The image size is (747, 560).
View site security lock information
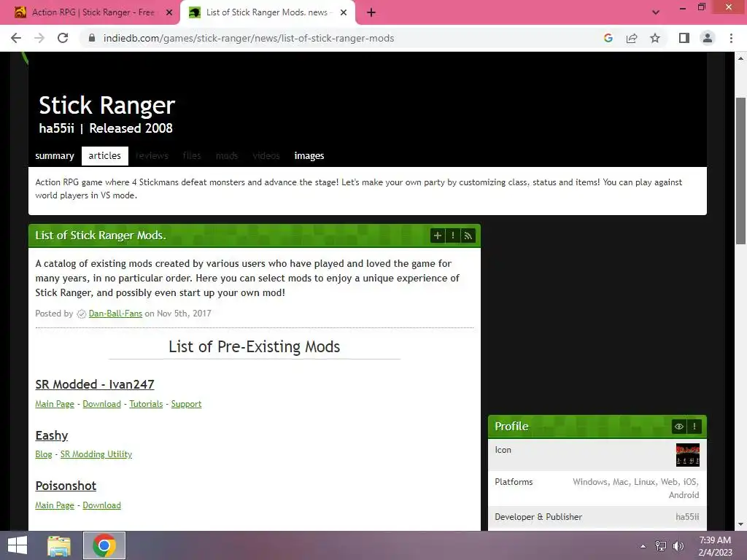pos(92,38)
